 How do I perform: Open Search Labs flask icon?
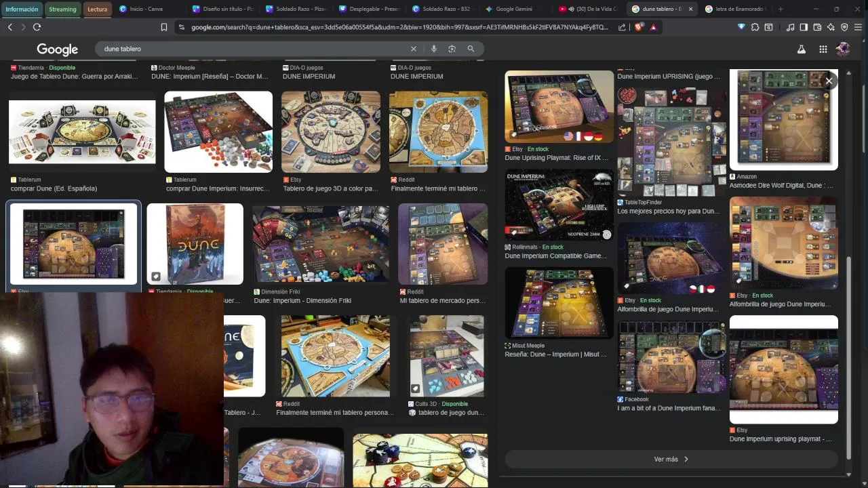point(801,49)
